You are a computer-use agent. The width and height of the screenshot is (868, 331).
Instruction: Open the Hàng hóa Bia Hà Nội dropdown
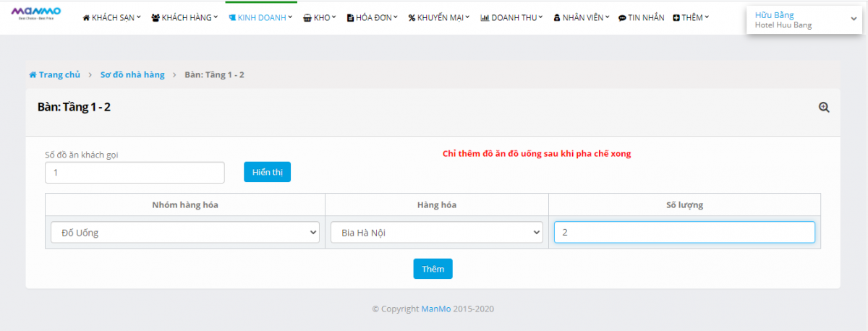click(x=436, y=232)
